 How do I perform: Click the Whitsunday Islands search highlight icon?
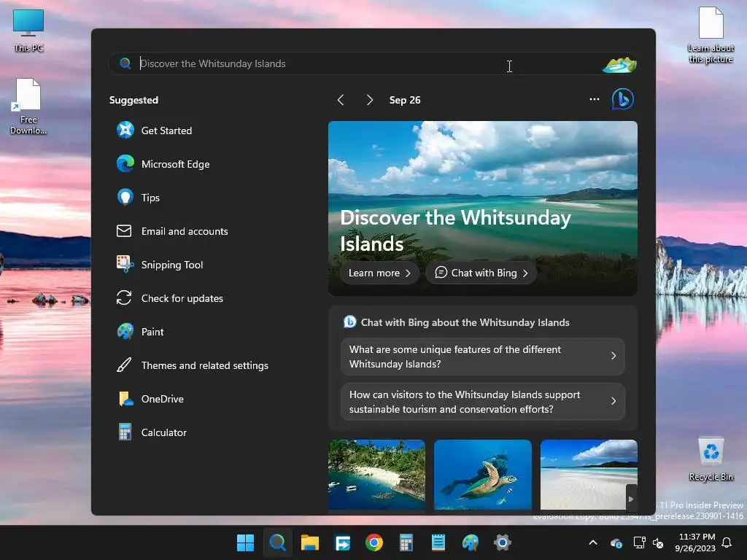pos(619,64)
